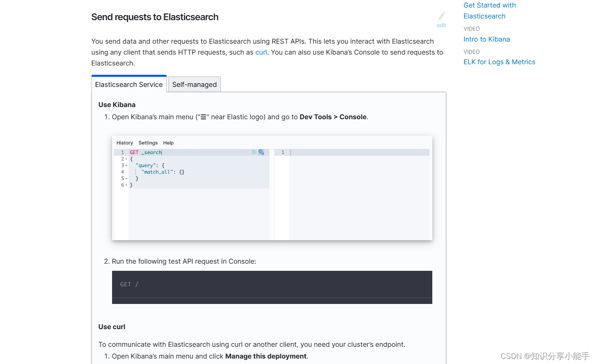
Task: Click the Send requests to Elasticsearch heading
Action: 155,17
